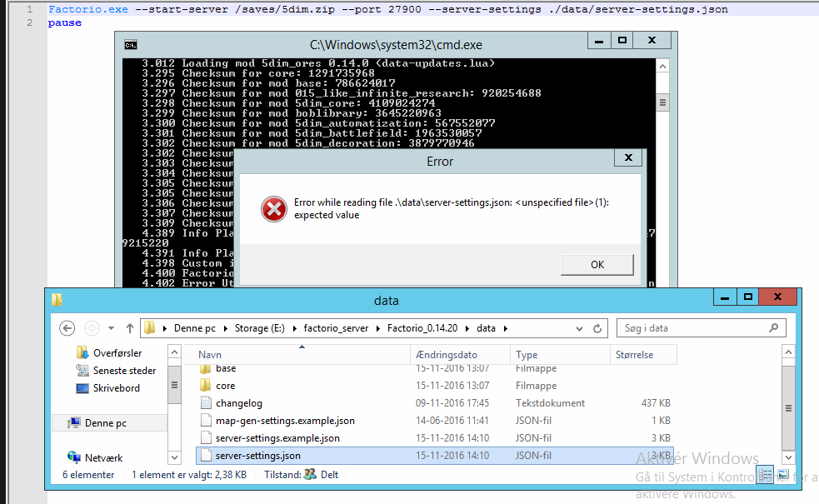This screenshot has width=819, height=504.
Task: Click 'factorio_server' breadcrumb
Action: 336,328
